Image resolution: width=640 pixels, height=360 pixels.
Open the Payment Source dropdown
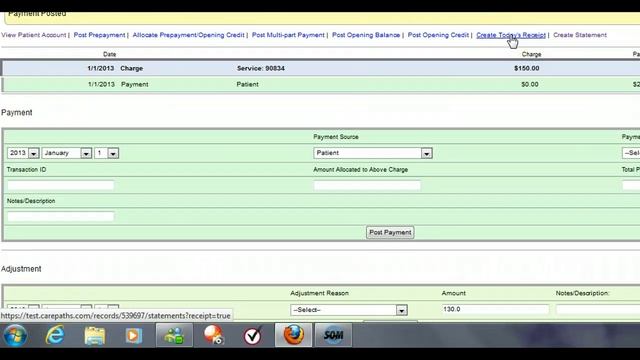point(373,153)
